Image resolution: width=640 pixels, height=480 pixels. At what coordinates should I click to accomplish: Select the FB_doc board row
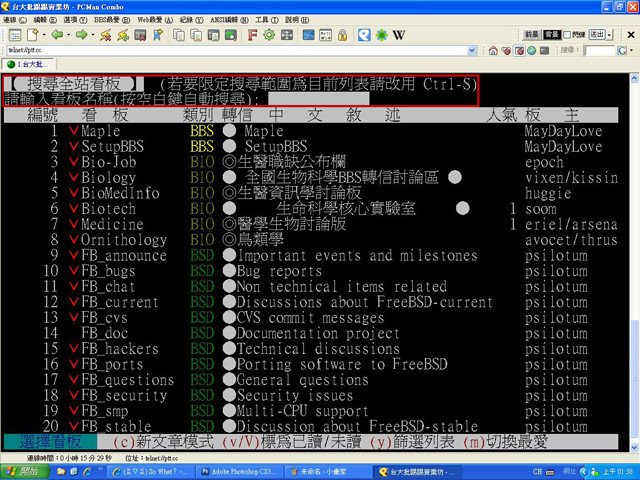(x=311, y=333)
